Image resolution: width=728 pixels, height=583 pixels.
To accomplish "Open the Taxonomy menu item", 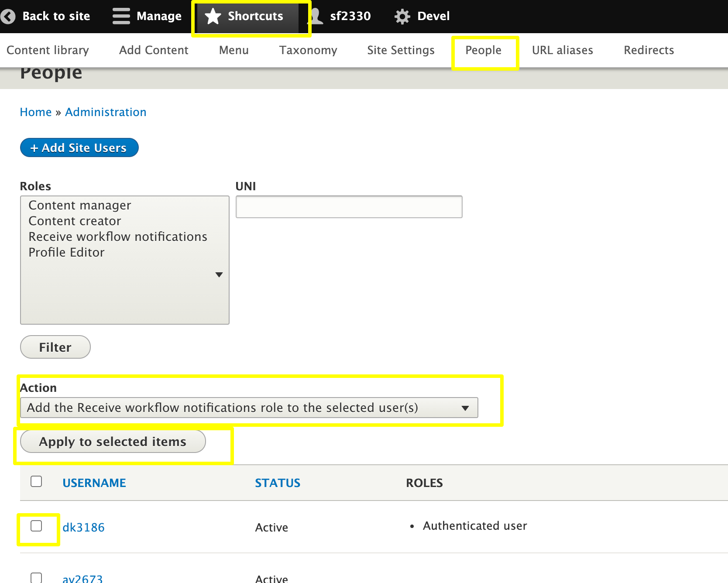I will pos(308,50).
